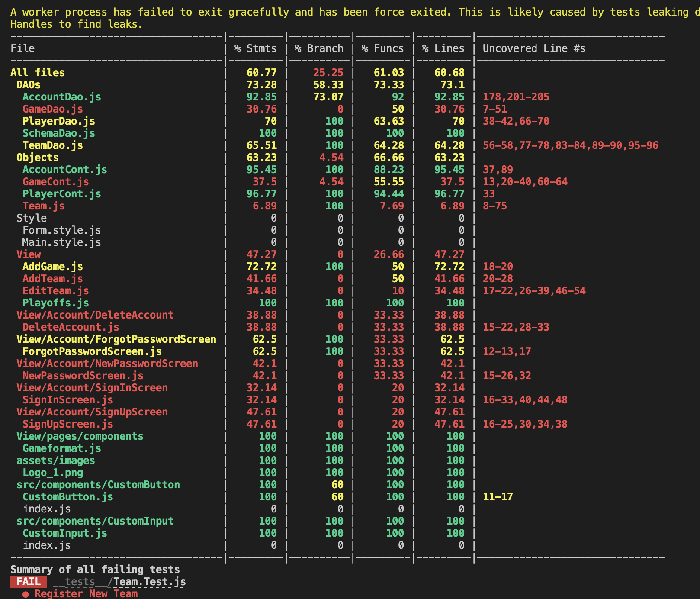This screenshot has height=599, width=700.
Task: Select the All files branch value 25.25
Action: coord(328,73)
